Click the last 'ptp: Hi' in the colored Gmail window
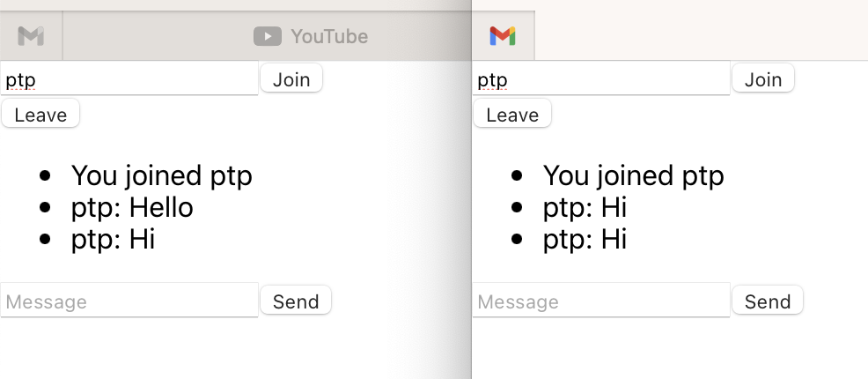Viewport: 868px width, 379px height. pos(585,239)
